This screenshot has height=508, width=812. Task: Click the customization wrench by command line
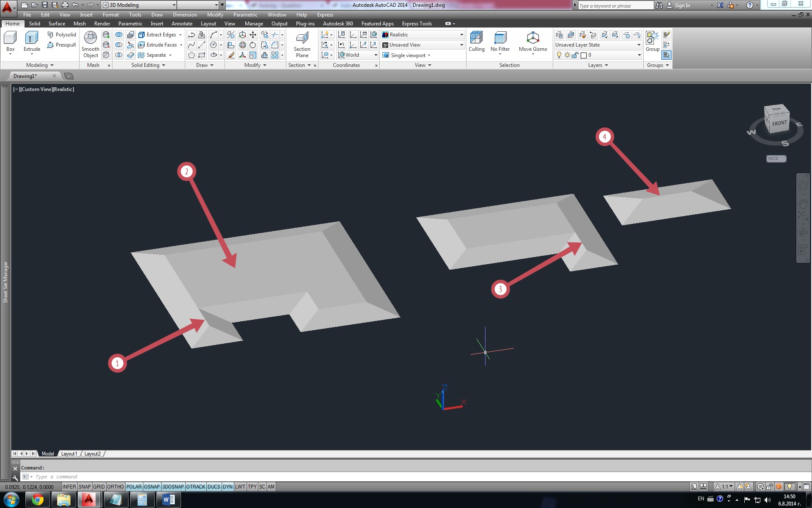point(15,477)
